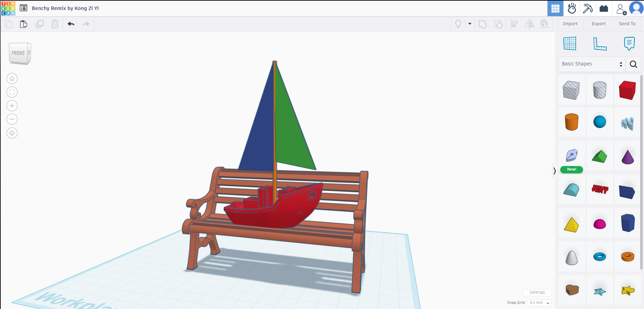Open the Snap Grid 0.1 mm dropdown

pos(539,303)
